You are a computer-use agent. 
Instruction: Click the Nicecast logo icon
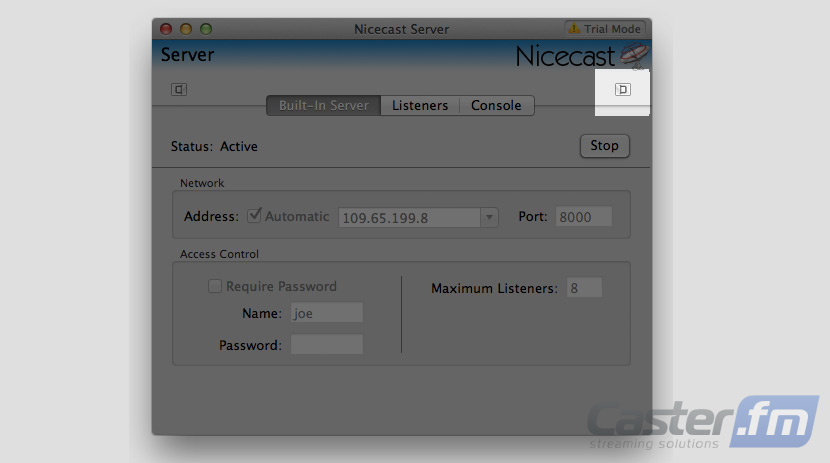tap(634, 56)
